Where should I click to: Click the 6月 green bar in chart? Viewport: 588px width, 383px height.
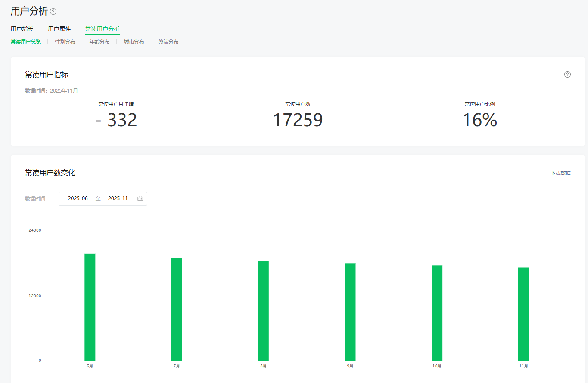(90, 307)
